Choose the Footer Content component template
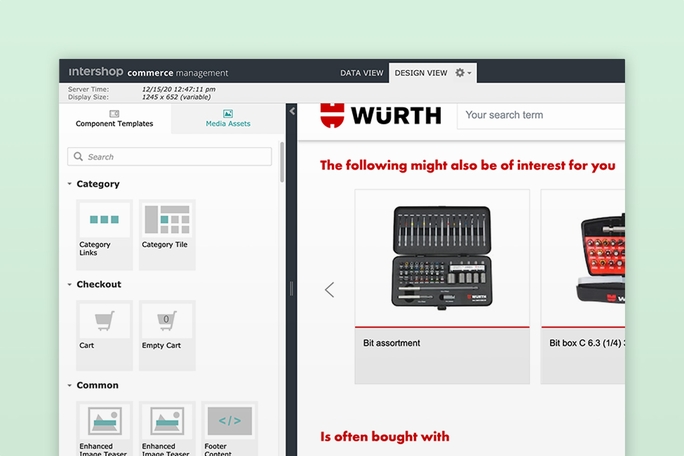Image resolution: width=684 pixels, height=456 pixels. coord(229,429)
